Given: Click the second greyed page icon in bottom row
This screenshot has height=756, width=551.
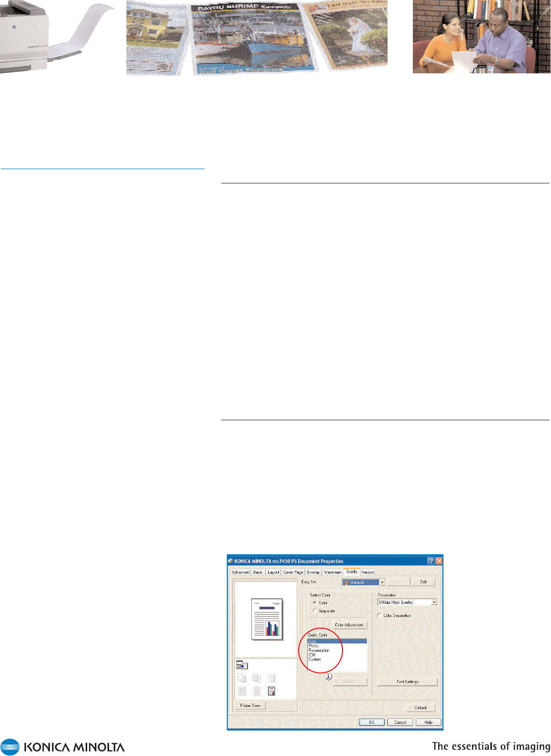Looking at the screenshot, I should click(257, 691).
